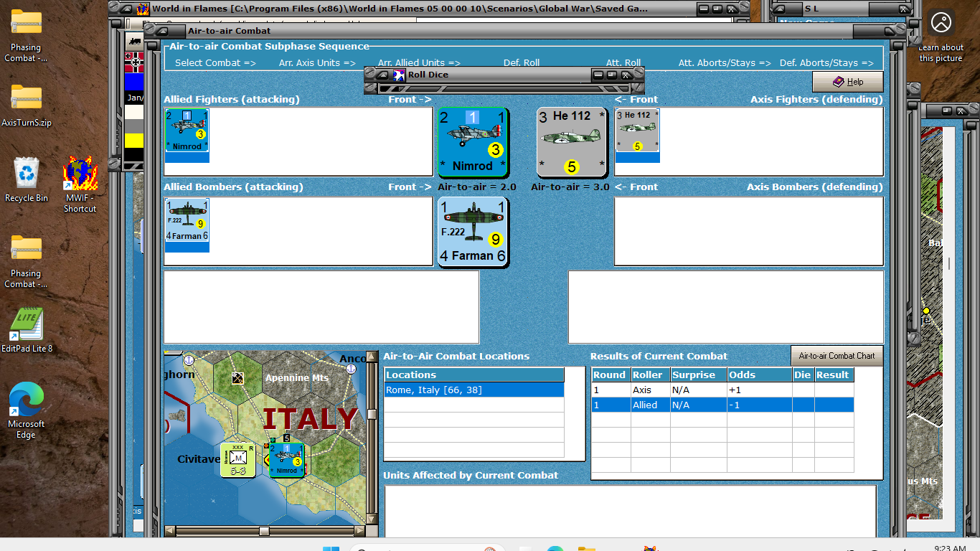Click the map's horizontal scrollbar thumb
Image resolution: width=980 pixels, height=551 pixels.
coord(264,531)
